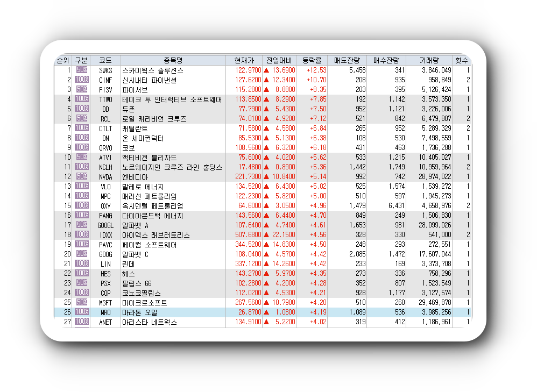Viewport: 537px width, 392px height.
Task: Click the 매도잔량 column header
Action: click(347, 60)
